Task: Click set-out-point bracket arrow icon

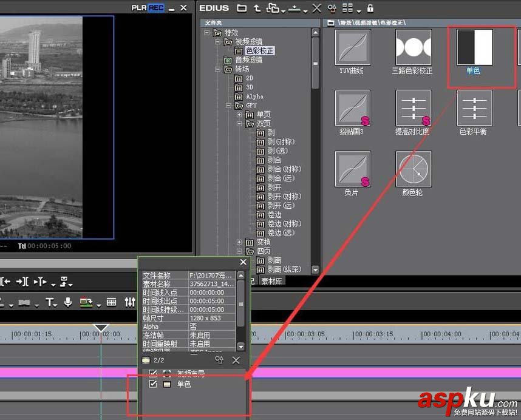Action: click(22, 282)
